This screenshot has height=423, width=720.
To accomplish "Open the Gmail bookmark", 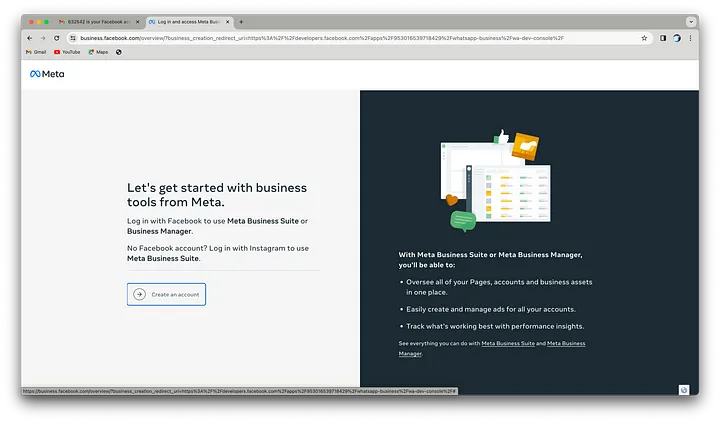I will point(36,52).
